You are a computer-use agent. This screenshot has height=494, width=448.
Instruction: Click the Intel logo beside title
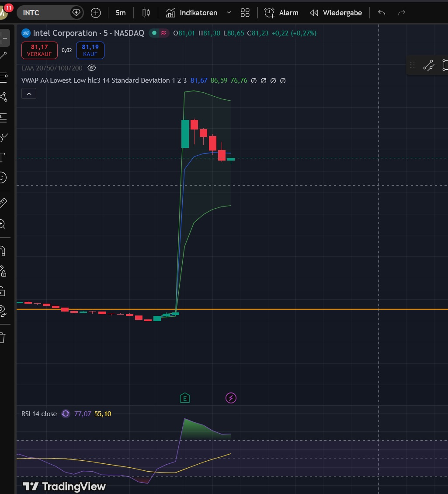26,33
